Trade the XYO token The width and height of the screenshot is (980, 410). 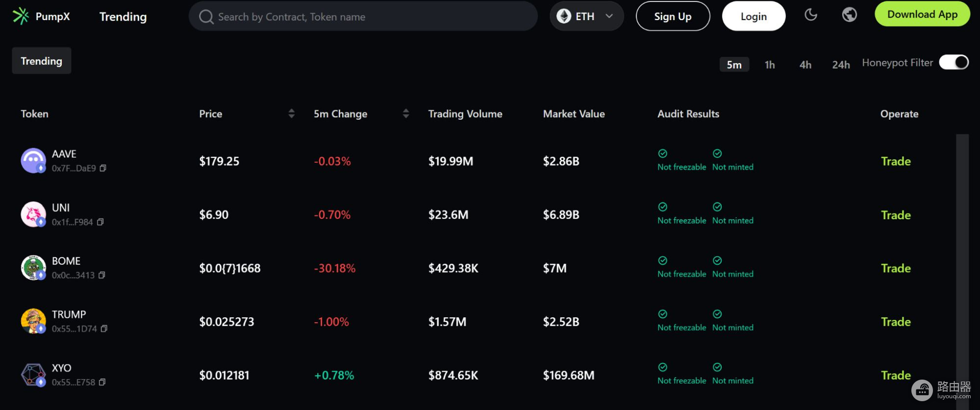(896, 375)
